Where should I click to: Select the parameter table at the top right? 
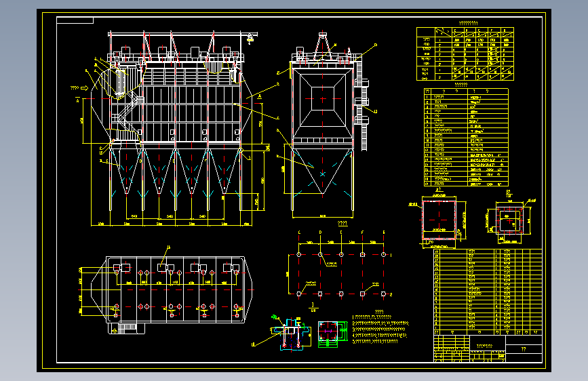(465, 54)
